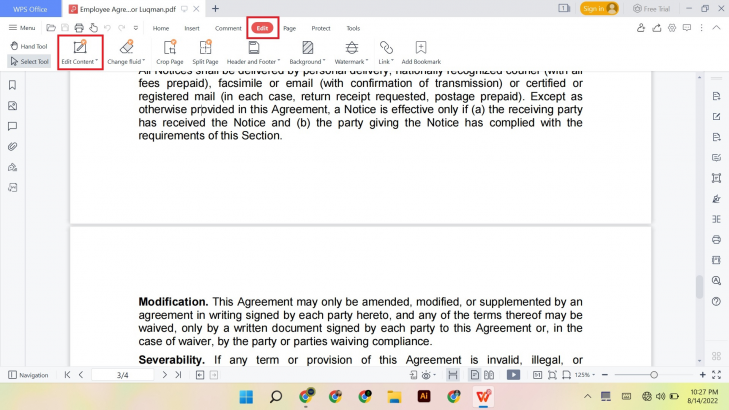Click the zoom out minus button
Image resolution: width=729 pixels, height=410 pixels.
[x=605, y=375]
